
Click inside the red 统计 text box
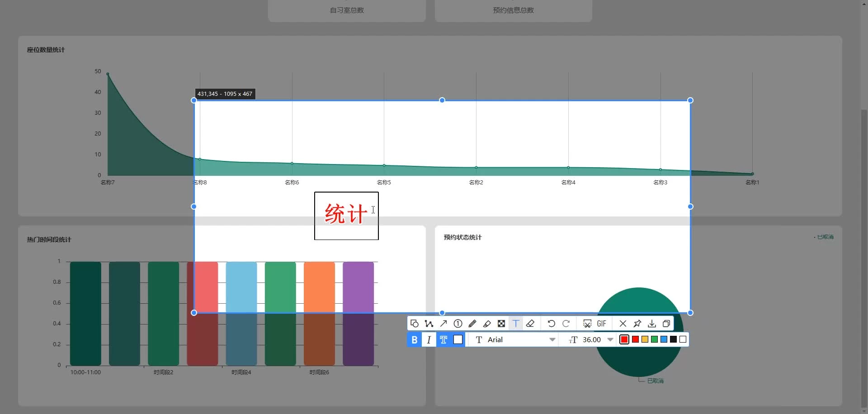346,216
